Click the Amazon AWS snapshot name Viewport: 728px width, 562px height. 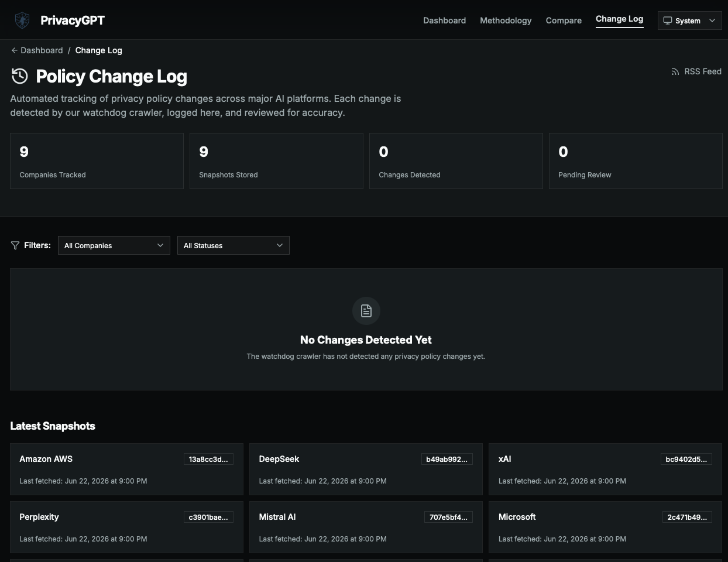[46, 459]
